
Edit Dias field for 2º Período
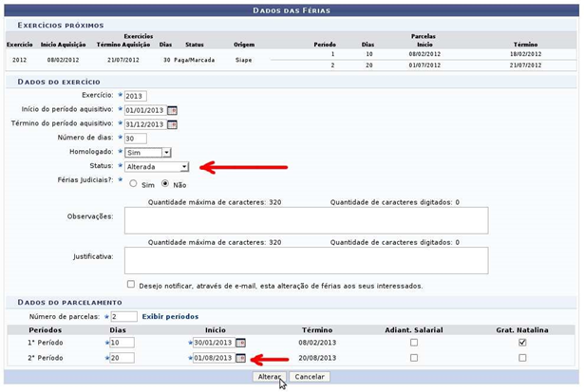tap(122, 358)
